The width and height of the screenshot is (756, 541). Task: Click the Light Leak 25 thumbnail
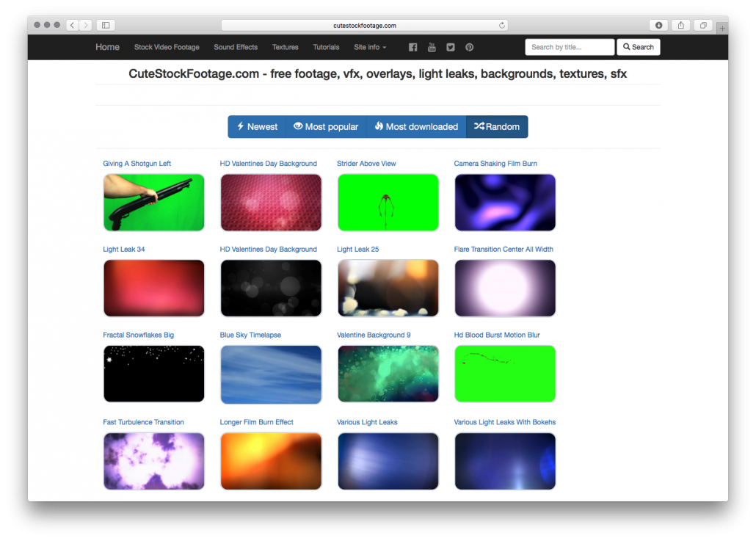click(x=388, y=288)
